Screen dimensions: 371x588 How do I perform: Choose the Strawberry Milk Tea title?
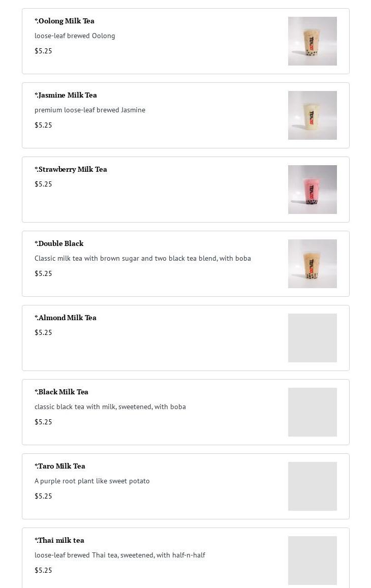71,170
